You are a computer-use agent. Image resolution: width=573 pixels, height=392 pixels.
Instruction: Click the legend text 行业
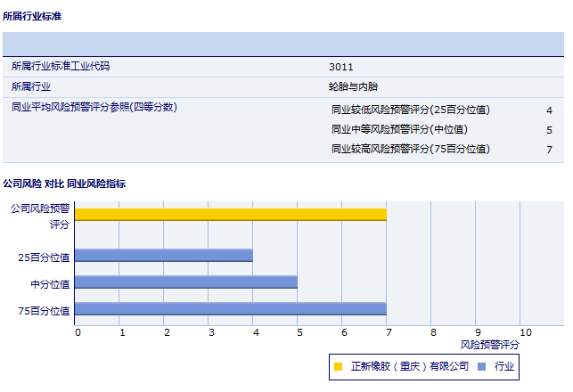pyautogui.click(x=504, y=366)
